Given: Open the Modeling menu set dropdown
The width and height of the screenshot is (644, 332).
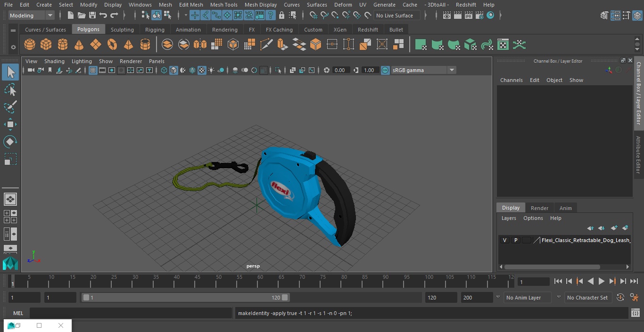Looking at the screenshot, I should tap(32, 16).
